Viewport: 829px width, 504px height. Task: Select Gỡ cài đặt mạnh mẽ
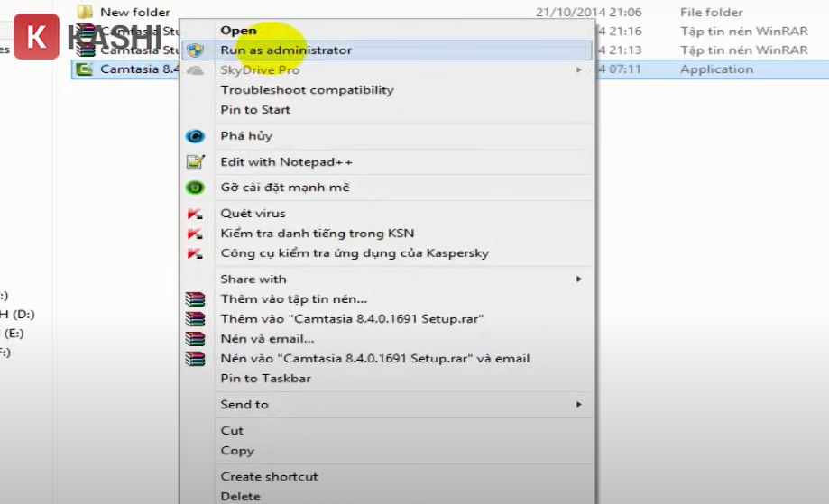[285, 187]
